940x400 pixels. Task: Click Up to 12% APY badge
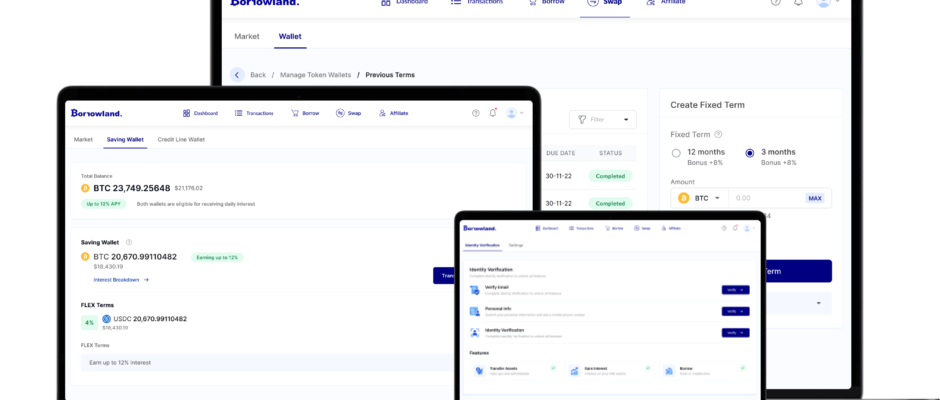click(x=104, y=204)
